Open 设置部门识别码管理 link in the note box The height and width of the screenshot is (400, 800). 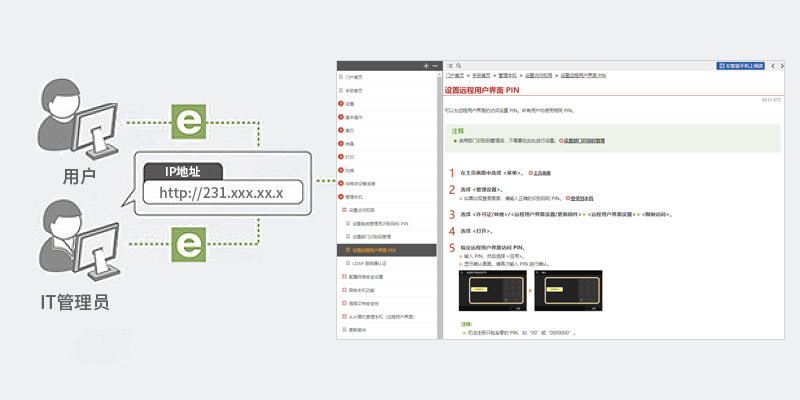[584, 140]
